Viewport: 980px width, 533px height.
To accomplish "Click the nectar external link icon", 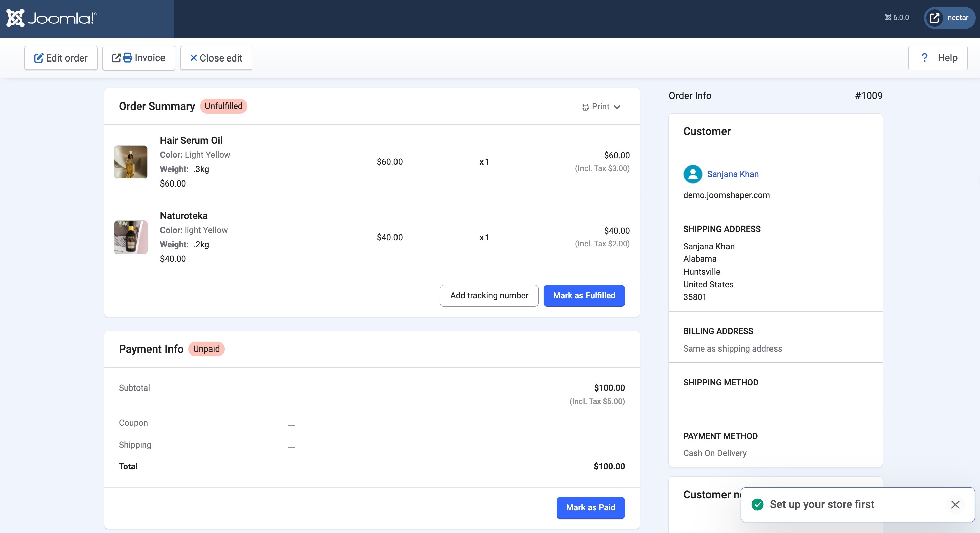I will point(934,18).
